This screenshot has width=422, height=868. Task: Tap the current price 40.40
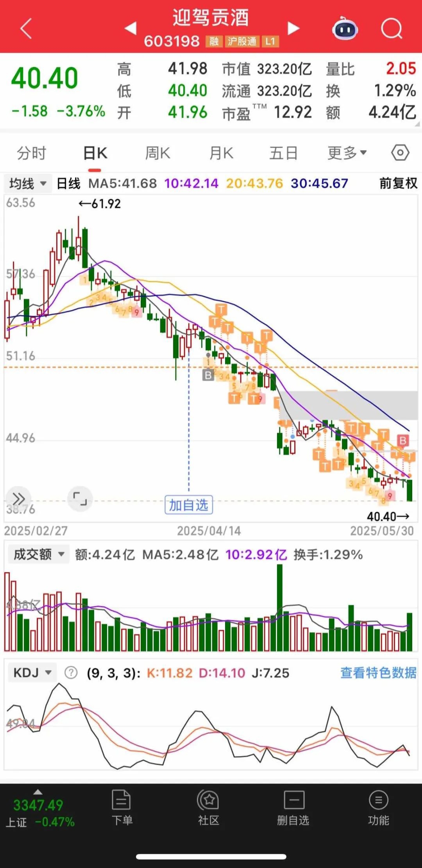(45, 78)
